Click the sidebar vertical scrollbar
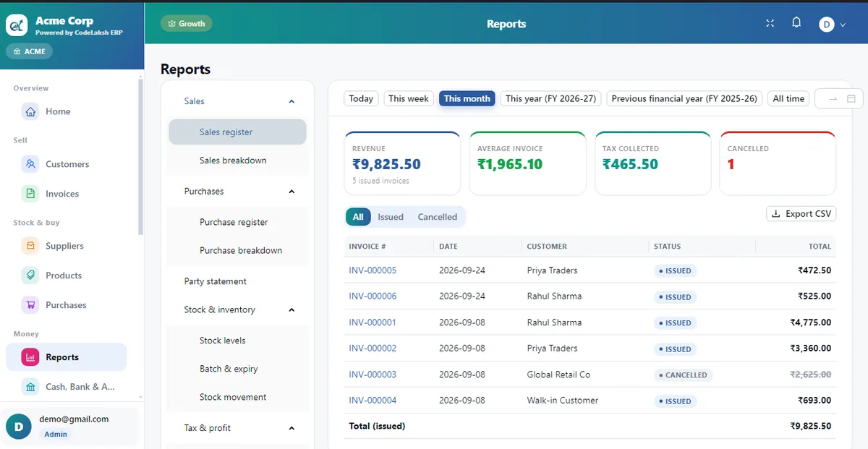The height and width of the screenshot is (449, 868). [x=141, y=155]
